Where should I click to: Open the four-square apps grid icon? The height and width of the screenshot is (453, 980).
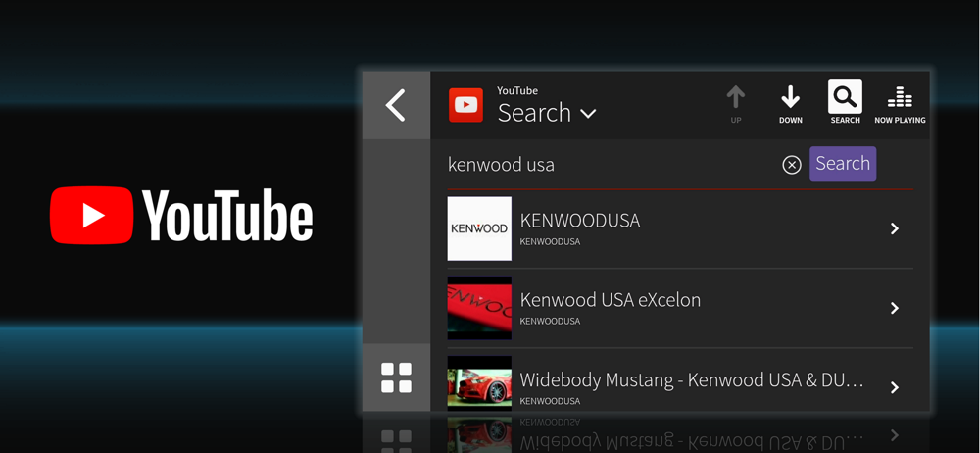(x=396, y=377)
